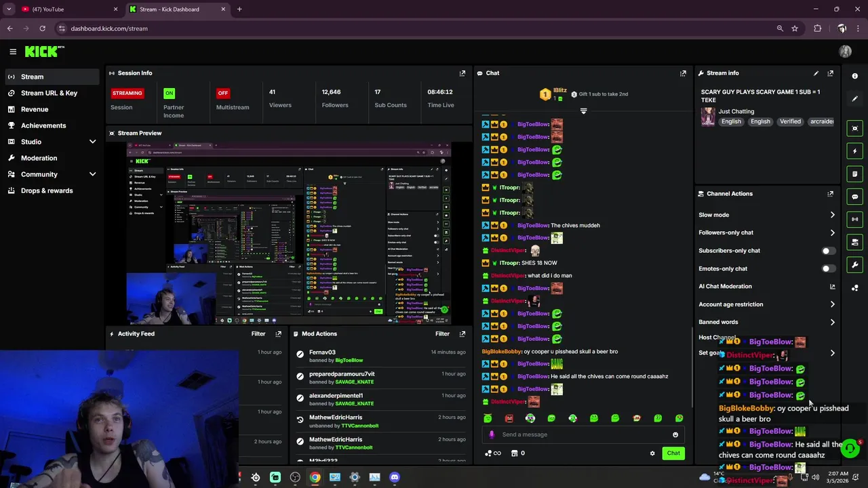Screen dimensions: 868x488
Task: Open the Stream sidebar item
Action: pos(51,77)
